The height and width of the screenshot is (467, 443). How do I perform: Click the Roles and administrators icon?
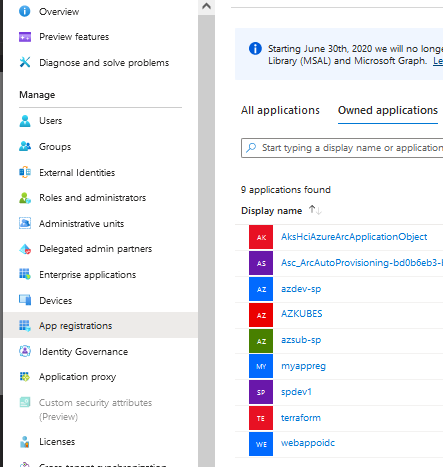pos(25,198)
